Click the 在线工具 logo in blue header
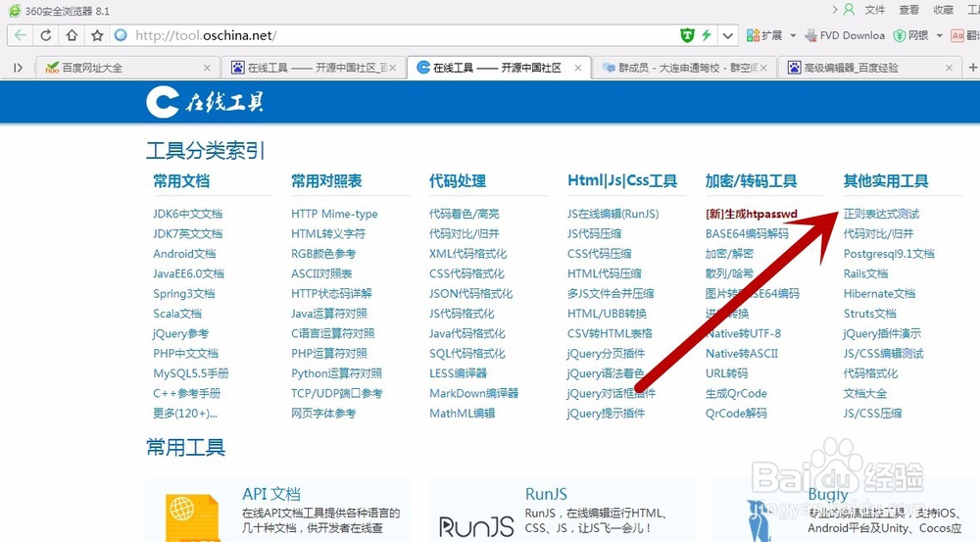980x542 pixels. [x=205, y=102]
